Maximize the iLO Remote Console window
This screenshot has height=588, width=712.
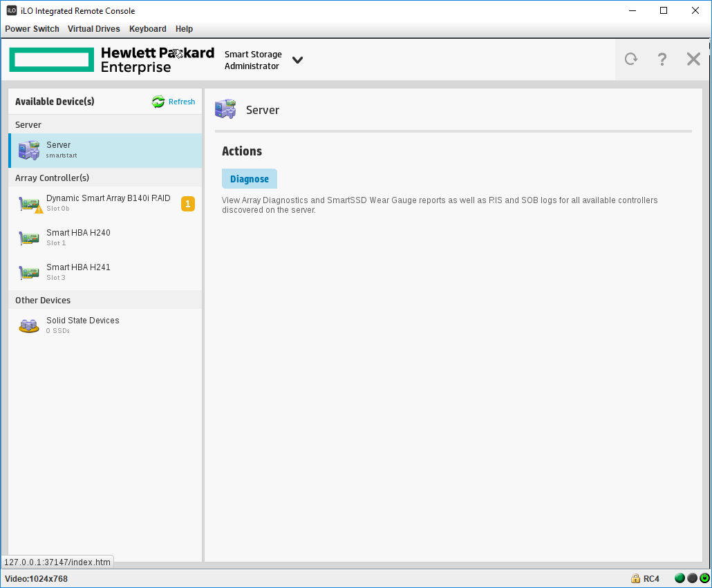(x=664, y=10)
